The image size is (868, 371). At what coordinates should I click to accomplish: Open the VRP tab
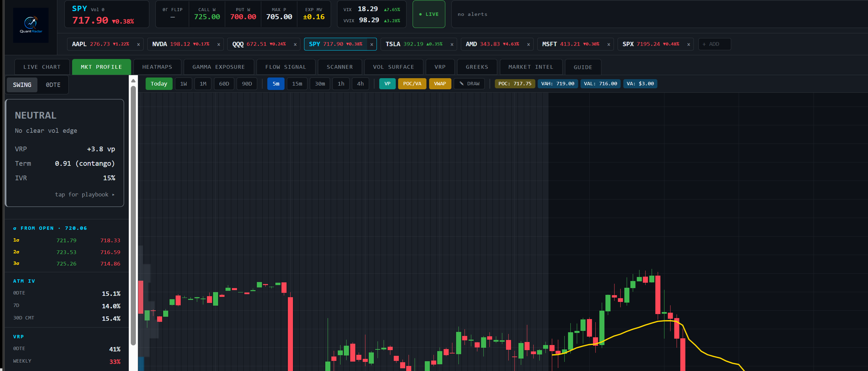coord(440,67)
